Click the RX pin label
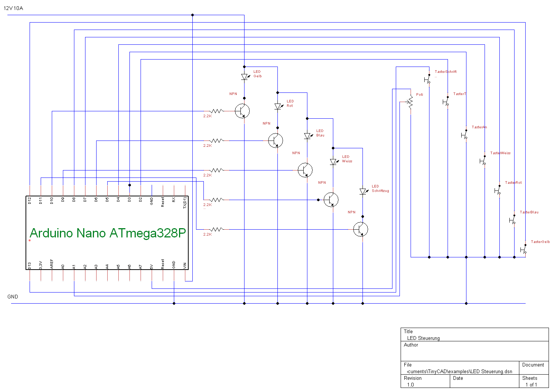553x392 pixels. [x=174, y=200]
